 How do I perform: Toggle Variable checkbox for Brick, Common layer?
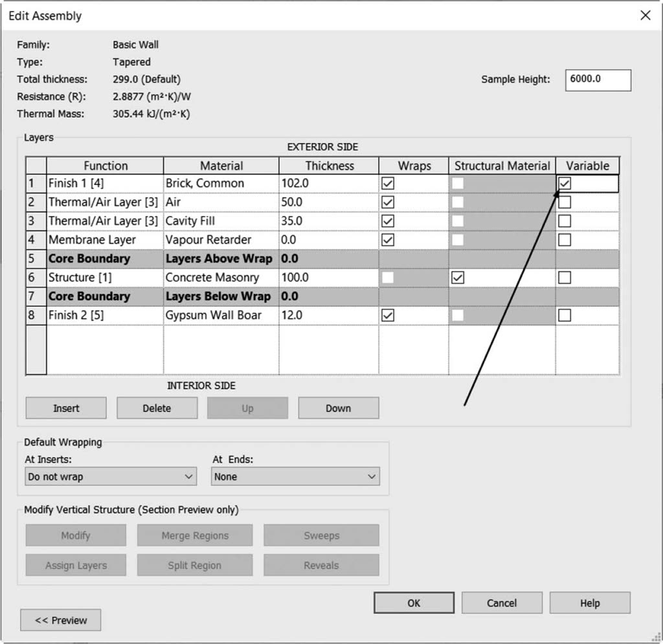(x=565, y=183)
